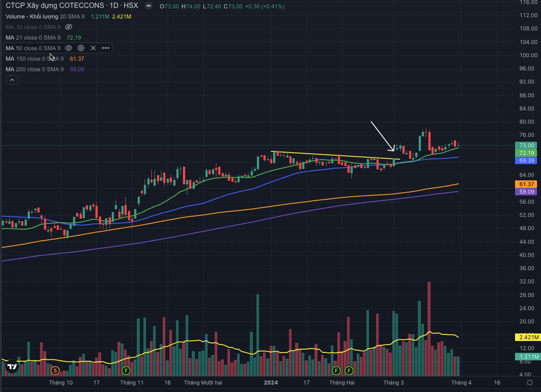Click the 116.00 price scale tick

coord(528,2)
